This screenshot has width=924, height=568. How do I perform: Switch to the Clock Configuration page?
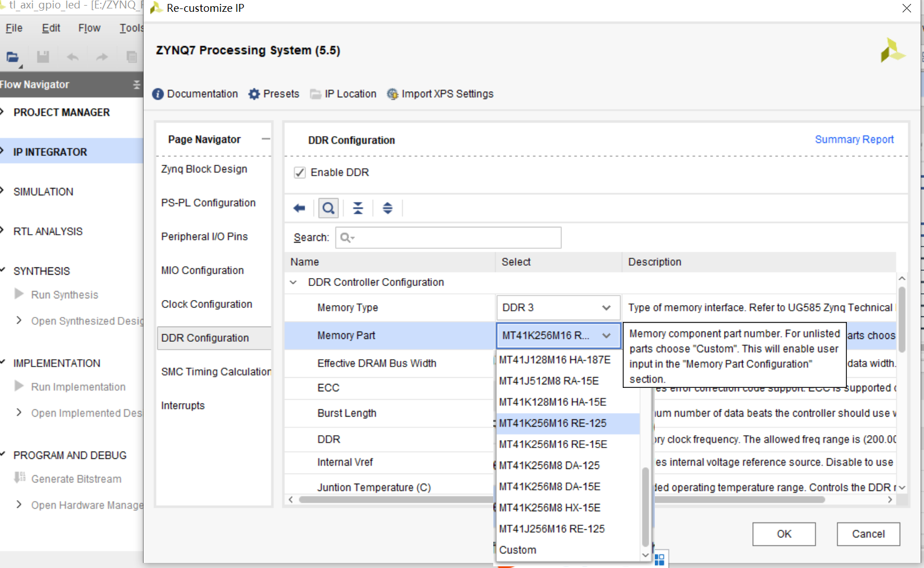pos(207,304)
